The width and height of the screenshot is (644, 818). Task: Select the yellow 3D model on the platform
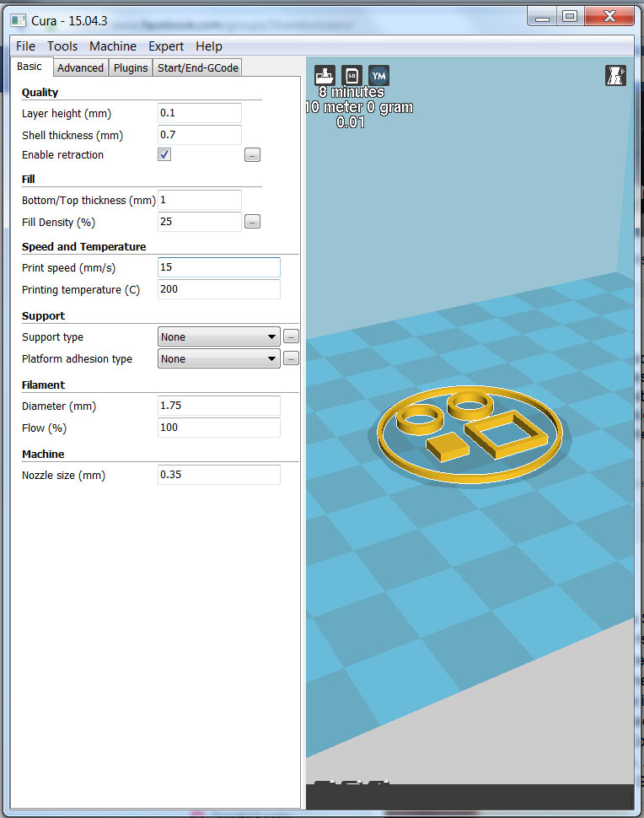470,434
